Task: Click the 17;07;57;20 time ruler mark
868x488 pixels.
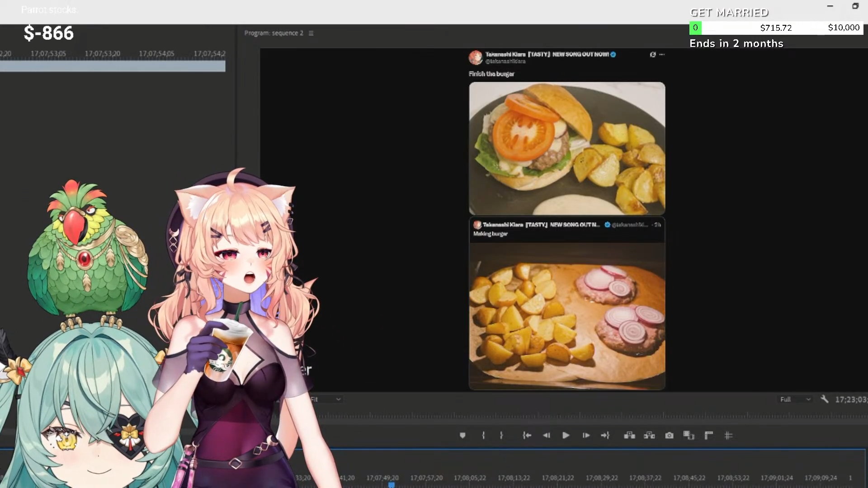Action: click(426, 478)
